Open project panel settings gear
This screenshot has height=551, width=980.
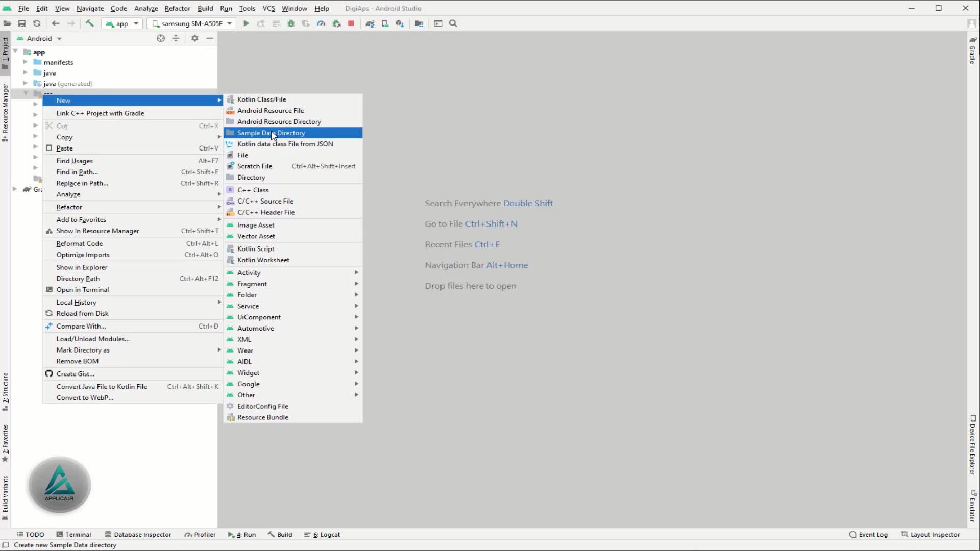pyautogui.click(x=194, y=38)
